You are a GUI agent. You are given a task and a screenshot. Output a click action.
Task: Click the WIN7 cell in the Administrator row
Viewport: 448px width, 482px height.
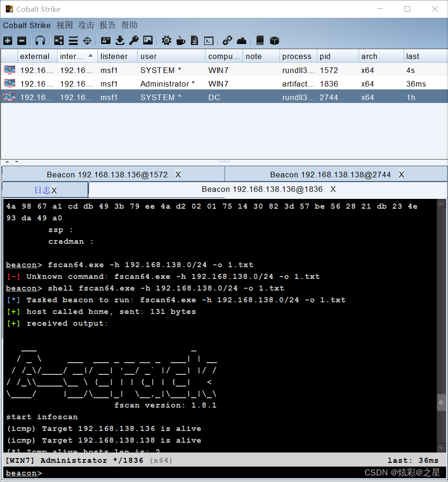(218, 84)
